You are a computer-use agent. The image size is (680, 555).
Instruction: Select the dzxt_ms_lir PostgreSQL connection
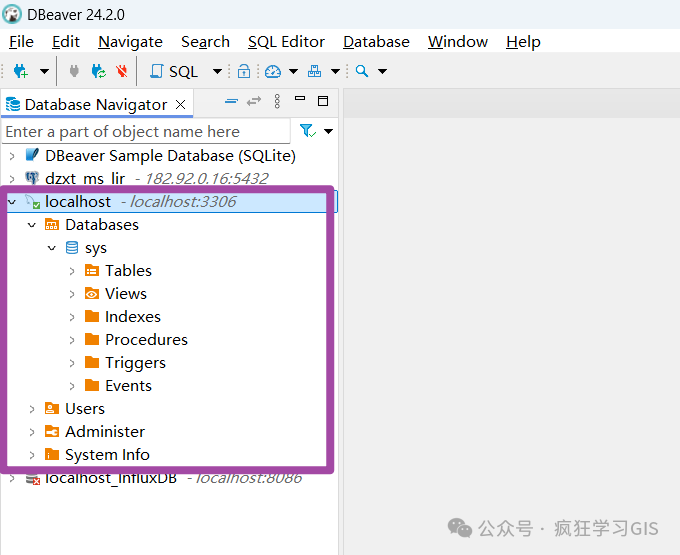pyautogui.click(x=157, y=178)
